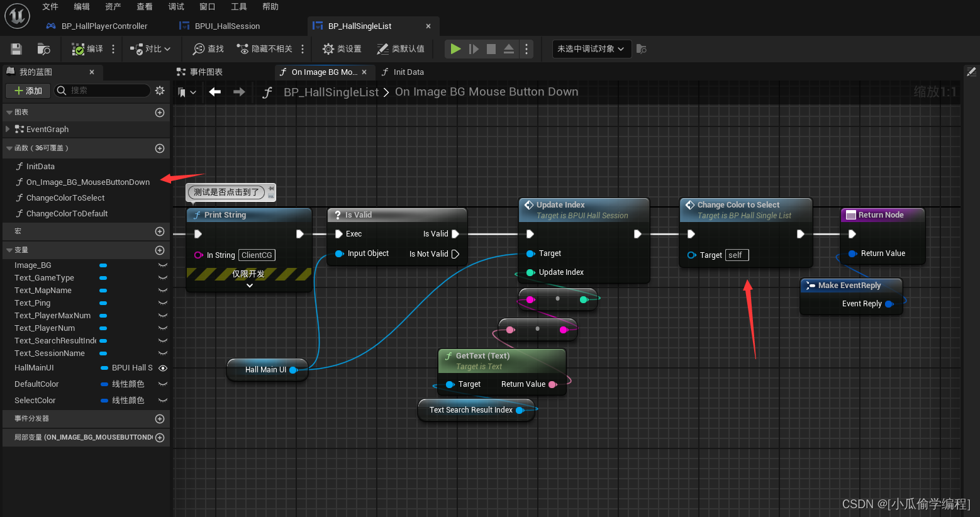Open compile options three-dot menu
Screen dimensions: 980x517
click(x=113, y=49)
